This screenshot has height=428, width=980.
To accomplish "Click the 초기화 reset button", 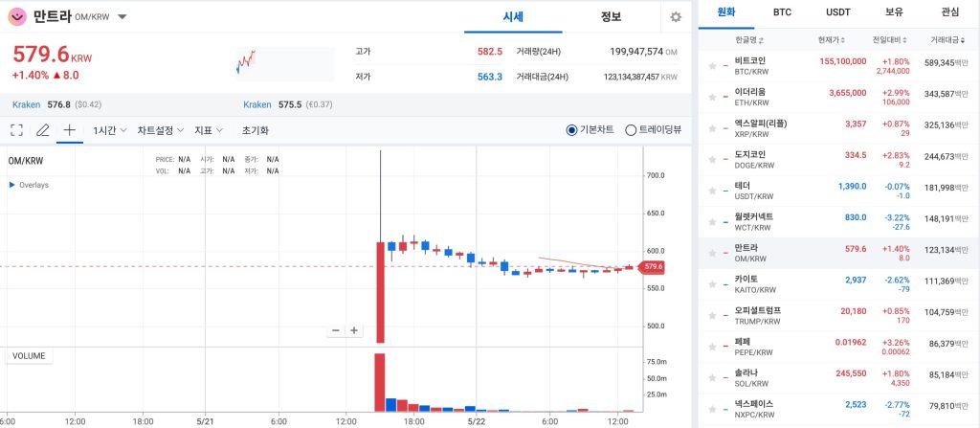I will tap(256, 130).
